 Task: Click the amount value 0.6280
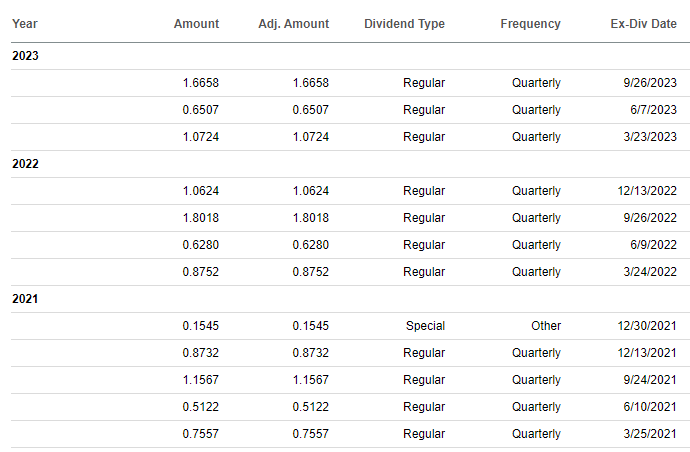coord(201,245)
